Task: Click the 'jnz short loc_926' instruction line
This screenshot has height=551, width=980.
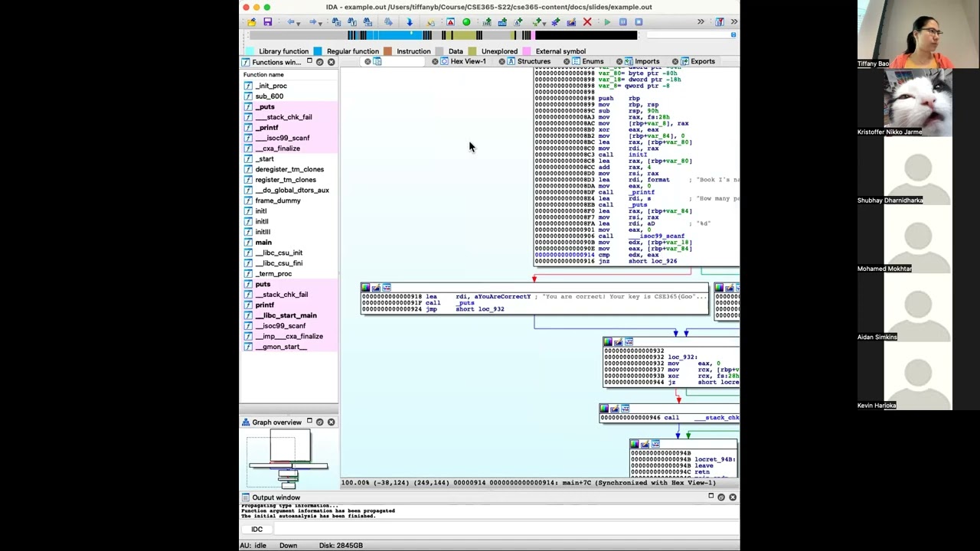Action: 606,262
